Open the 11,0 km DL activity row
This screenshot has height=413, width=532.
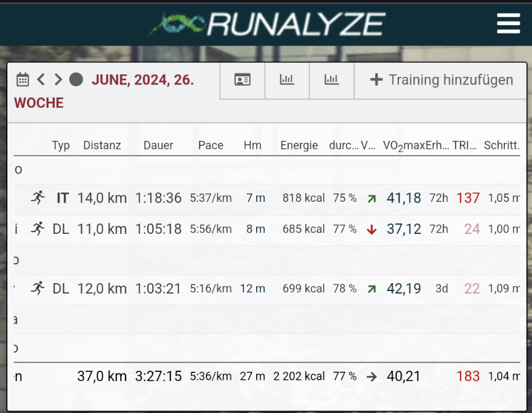pyautogui.click(x=102, y=229)
